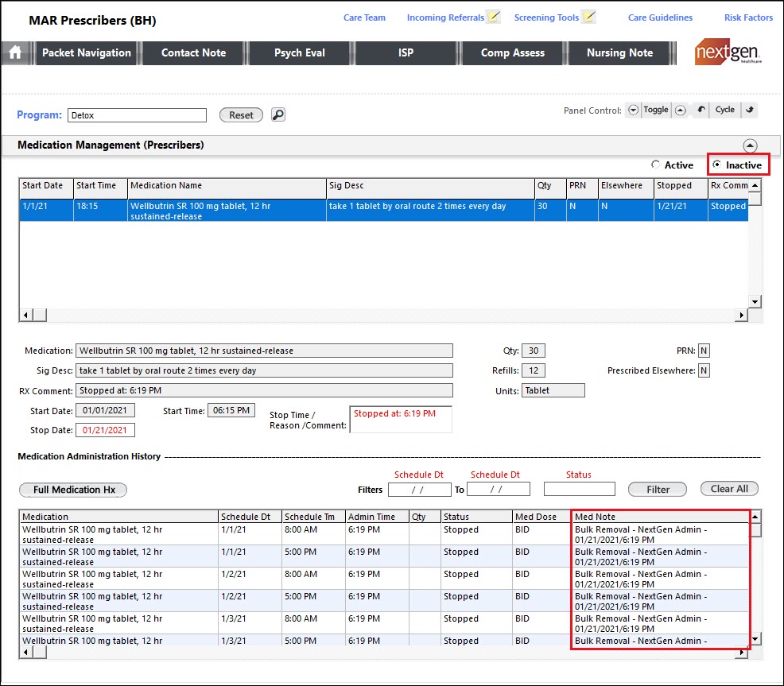Image resolution: width=784 pixels, height=686 pixels.
Task: Click the Toggle panel control
Action: [x=656, y=110]
